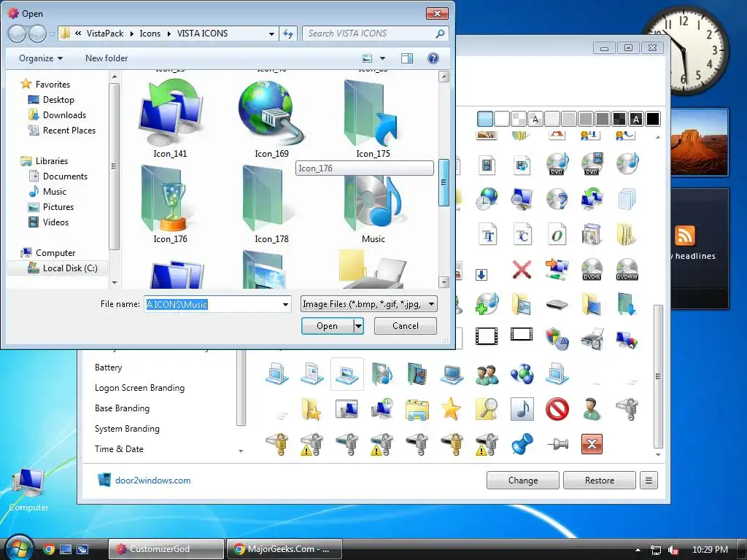The width and height of the screenshot is (747, 560).
Task: Select the Icon_175 folder shortcut file
Action: 373,118
